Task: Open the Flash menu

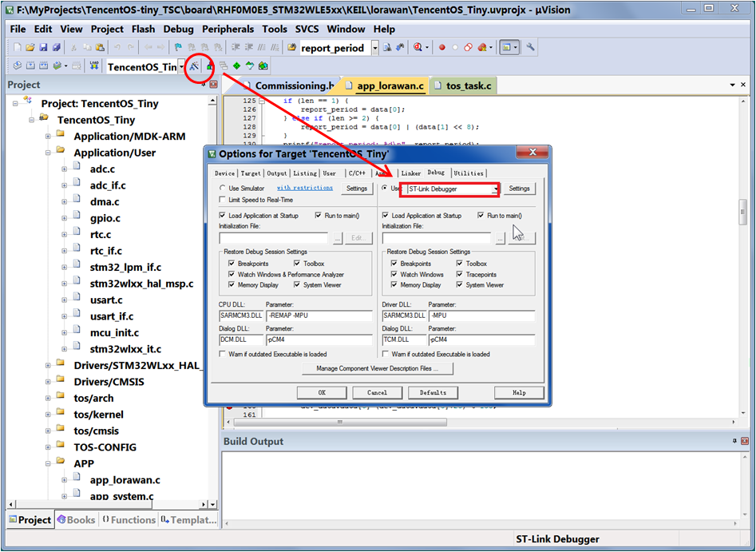Action: click(143, 29)
